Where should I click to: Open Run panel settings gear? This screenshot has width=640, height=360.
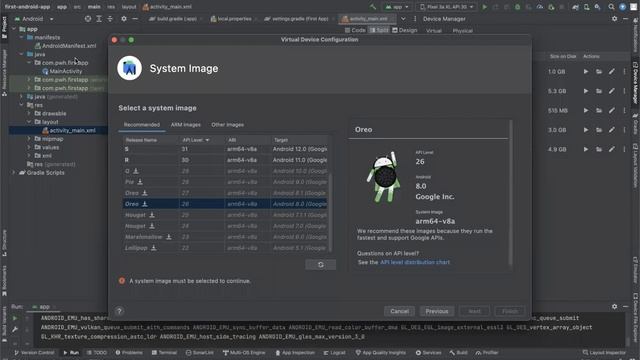pos(614,307)
